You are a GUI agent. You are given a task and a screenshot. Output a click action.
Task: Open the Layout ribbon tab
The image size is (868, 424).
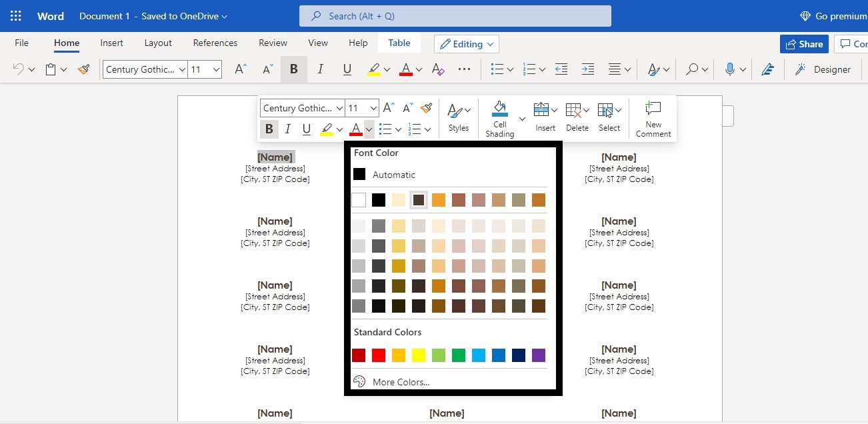(158, 43)
